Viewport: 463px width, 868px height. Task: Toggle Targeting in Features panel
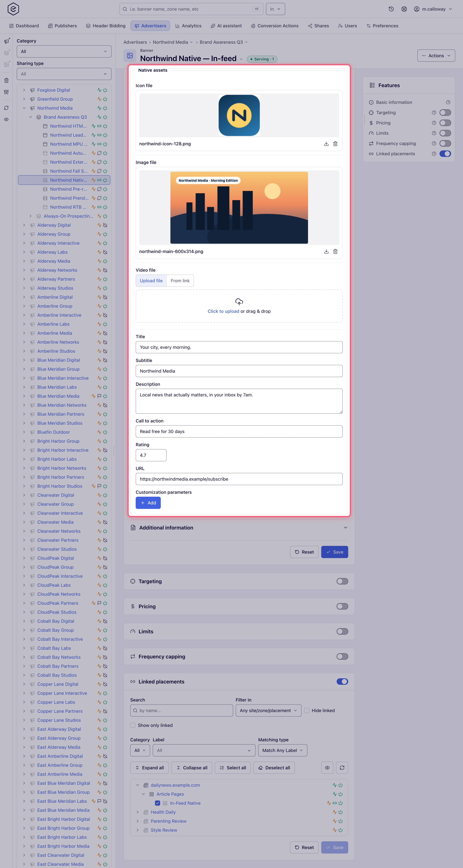point(445,113)
